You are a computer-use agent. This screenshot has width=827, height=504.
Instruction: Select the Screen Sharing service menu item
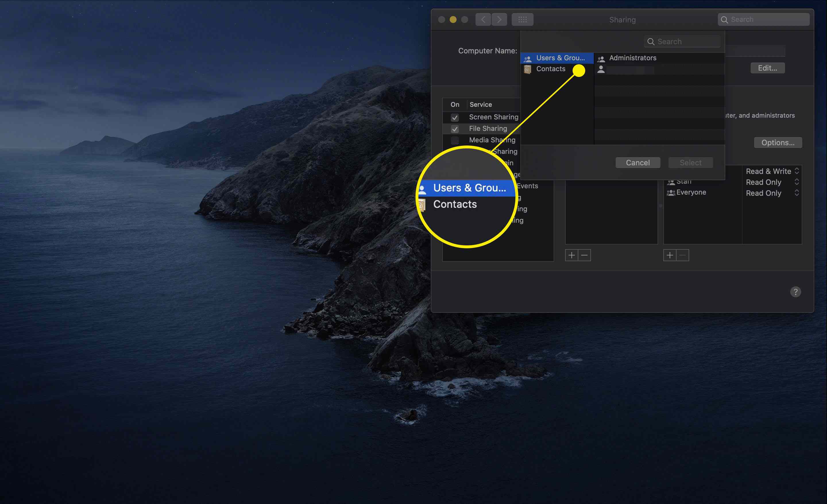pyautogui.click(x=494, y=117)
